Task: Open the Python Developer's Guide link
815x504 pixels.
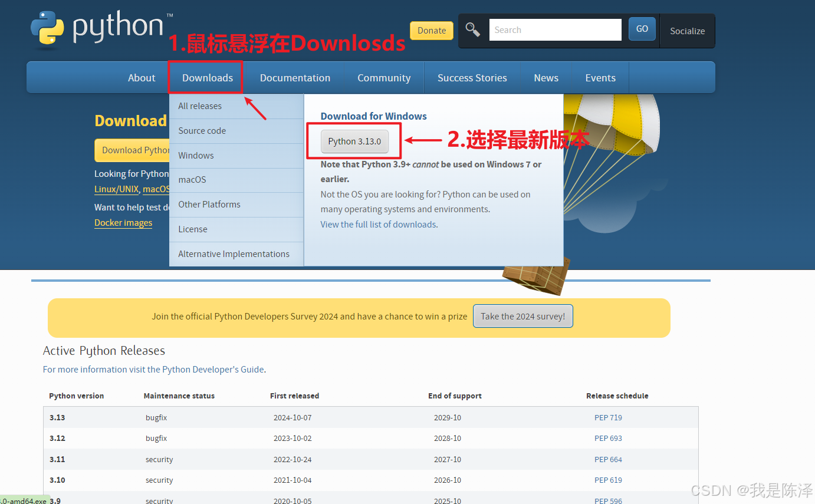Action: 213,370
